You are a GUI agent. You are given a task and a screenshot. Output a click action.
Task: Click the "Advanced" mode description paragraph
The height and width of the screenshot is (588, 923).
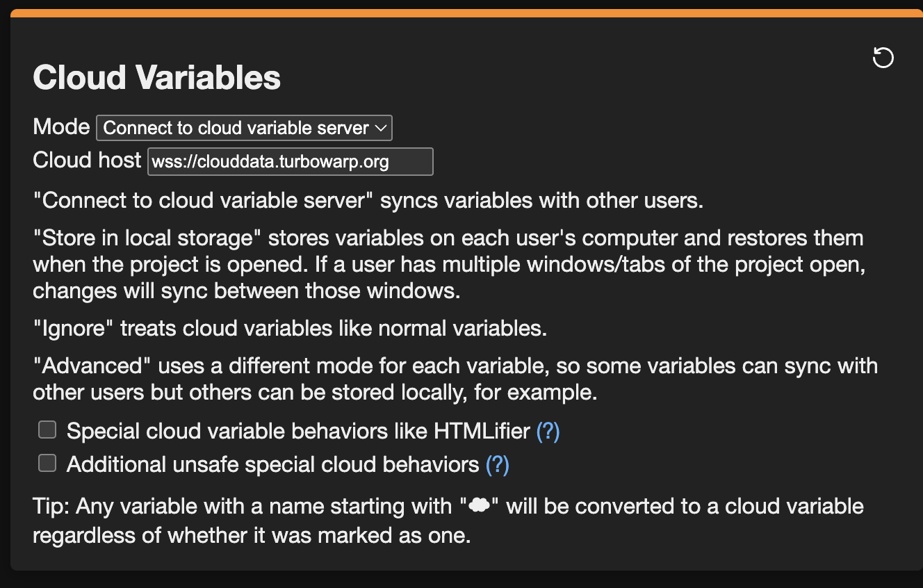click(455, 379)
